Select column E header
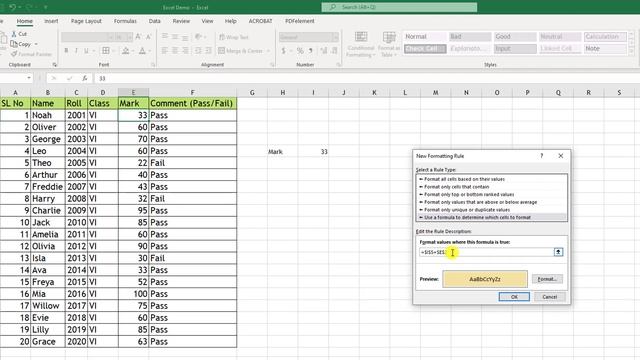Image resolution: width=640 pixels, height=360 pixels. point(133,93)
